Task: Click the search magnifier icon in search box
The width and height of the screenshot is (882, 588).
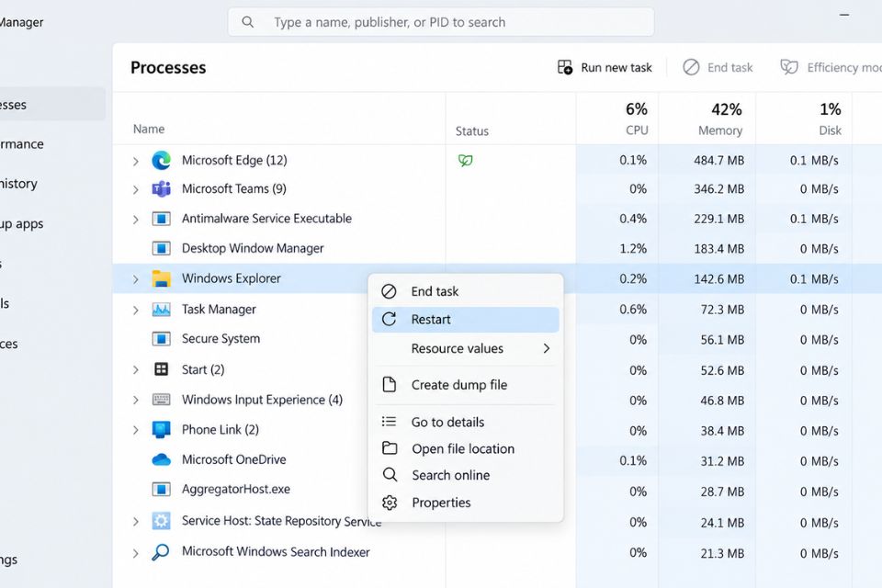Action: (247, 22)
